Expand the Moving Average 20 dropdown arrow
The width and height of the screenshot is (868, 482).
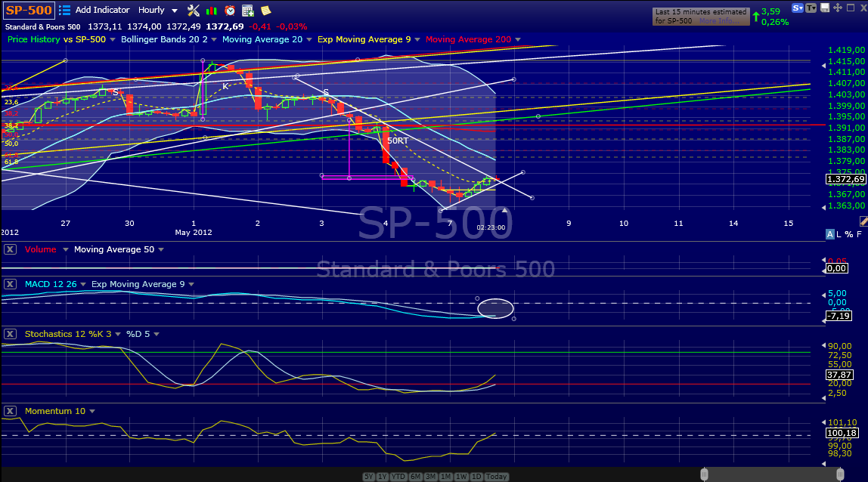click(309, 39)
